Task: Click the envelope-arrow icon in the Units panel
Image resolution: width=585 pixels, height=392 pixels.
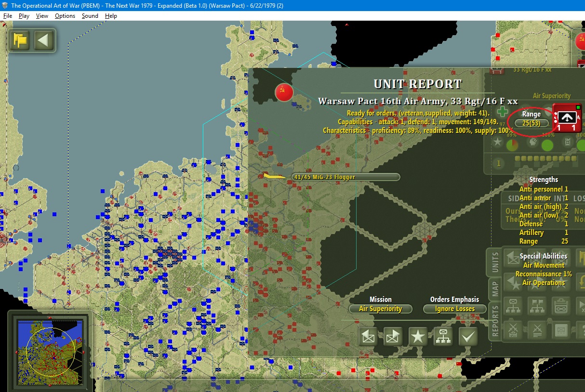Action: (514, 259)
